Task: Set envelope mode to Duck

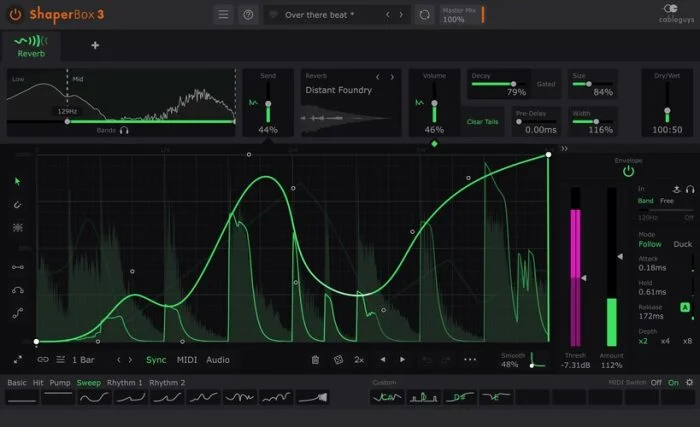Action: coord(683,244)
